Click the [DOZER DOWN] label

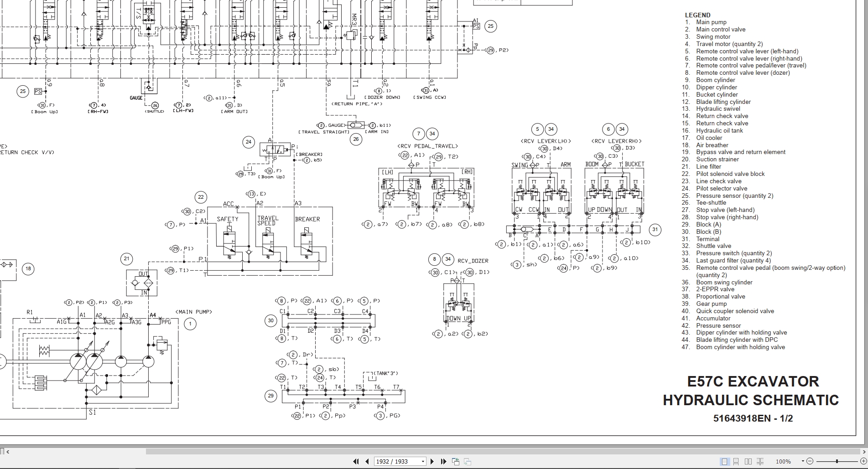click(x=382, y=98)
